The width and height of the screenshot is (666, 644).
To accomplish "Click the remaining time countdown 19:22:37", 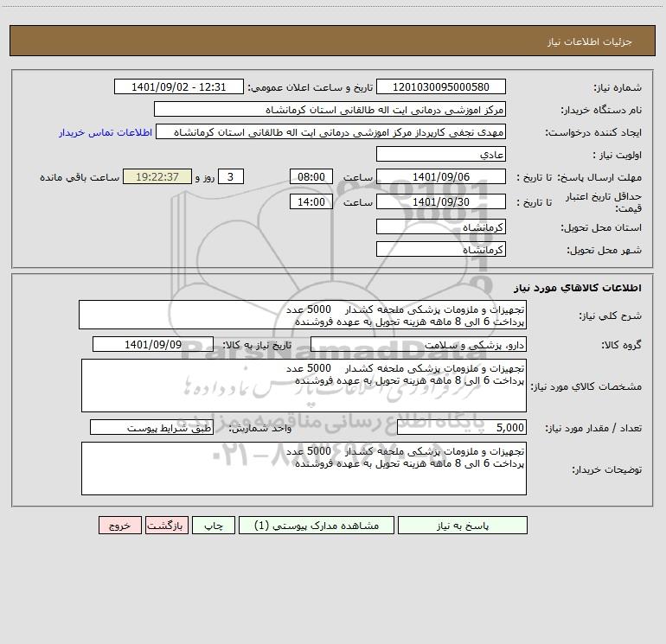I will point(157,176).
